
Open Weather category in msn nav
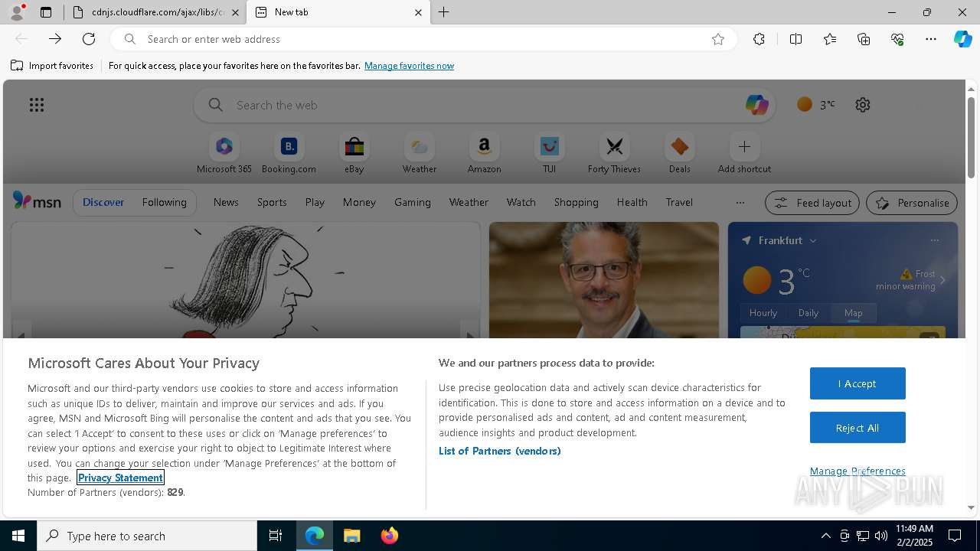[x=469, y=202]
